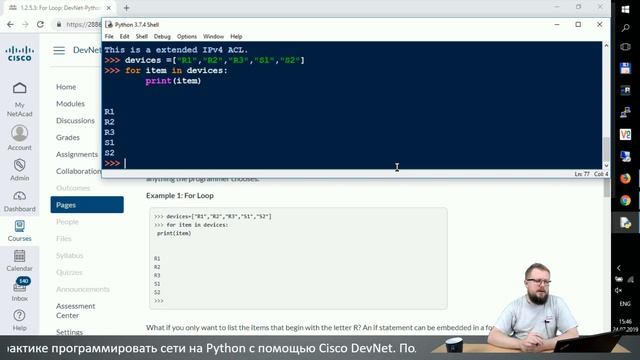Open Syllabus in course navigation
Image resolution: width=640 pixels, height=360 pixels.
coord(69,256)
